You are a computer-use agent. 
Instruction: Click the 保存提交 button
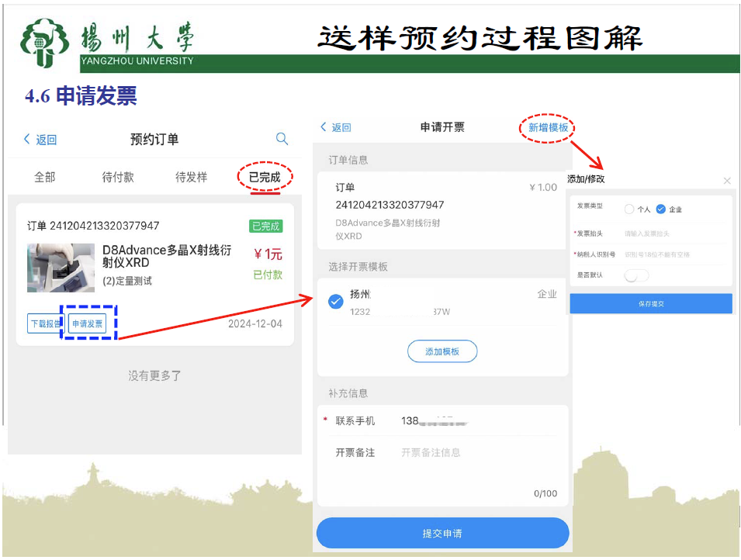pos(650,303)
